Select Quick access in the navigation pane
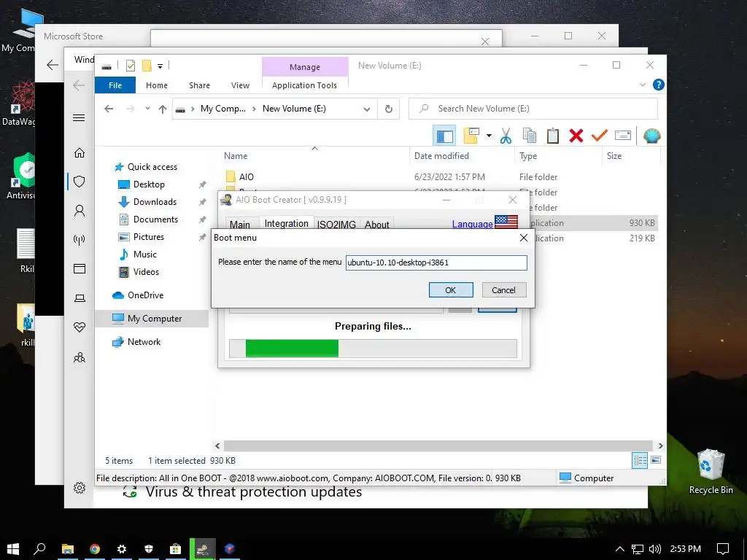747x560 pixels. 152,167
